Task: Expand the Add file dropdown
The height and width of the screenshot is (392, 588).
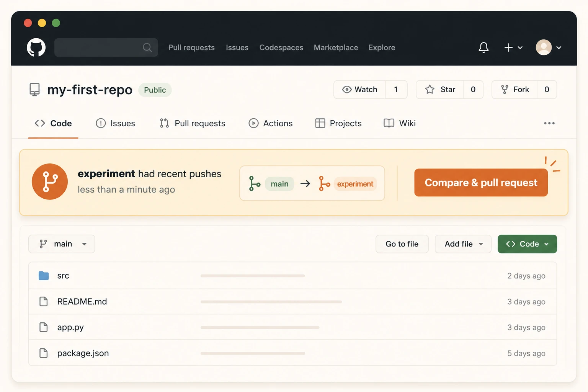Action: tap(463, 244)
